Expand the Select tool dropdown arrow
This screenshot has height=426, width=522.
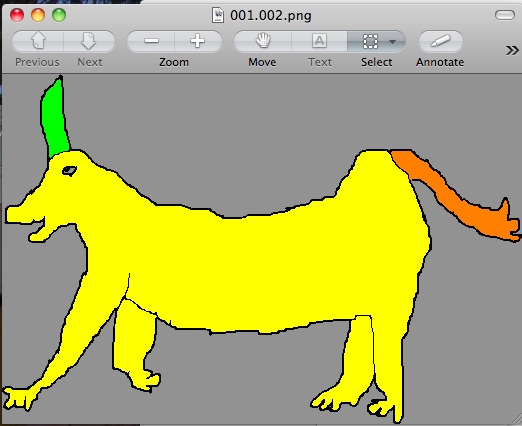click(393, 42)
